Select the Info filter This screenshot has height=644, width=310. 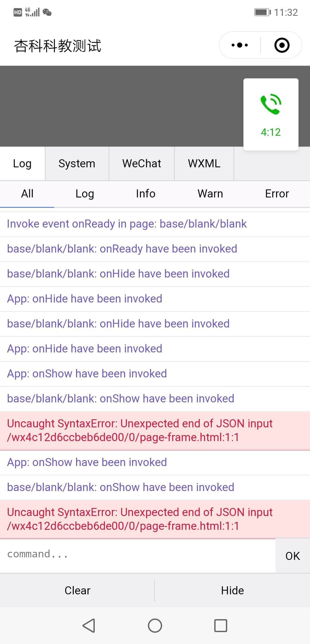click(146, 194)
